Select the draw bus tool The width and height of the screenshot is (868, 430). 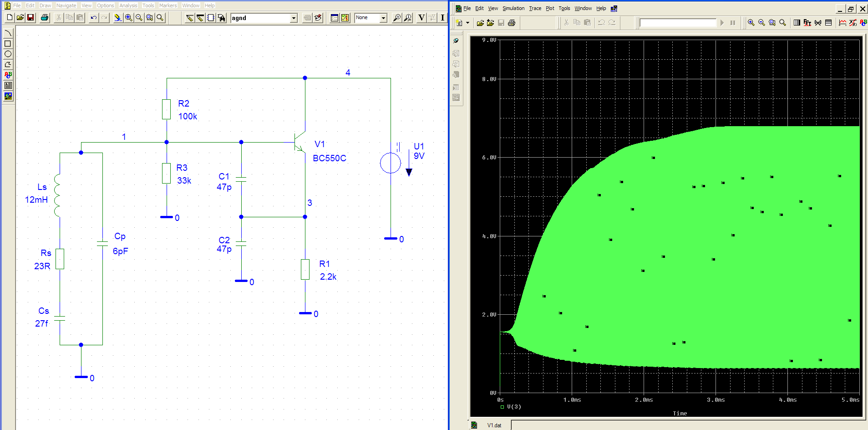coord(200,18)
